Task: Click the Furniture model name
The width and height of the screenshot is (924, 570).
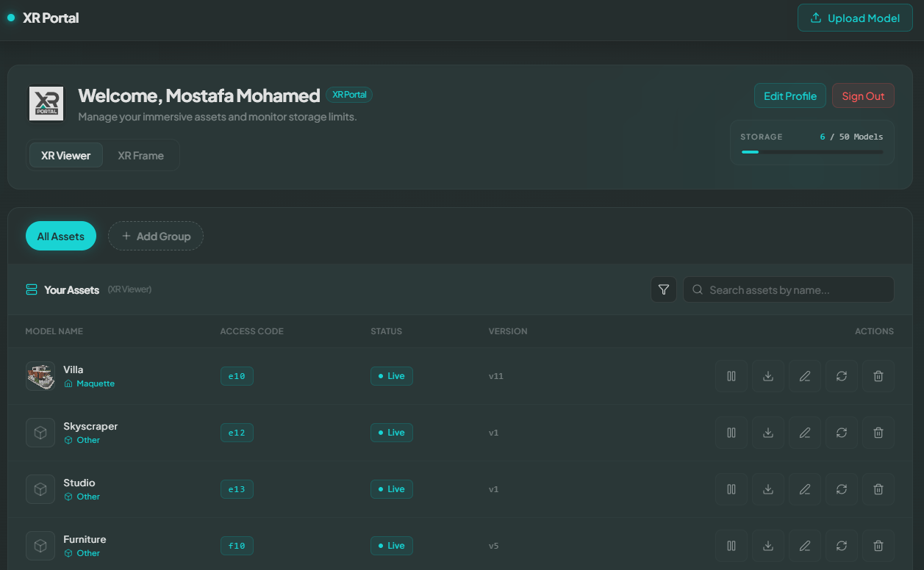Action: pos(85,539)
